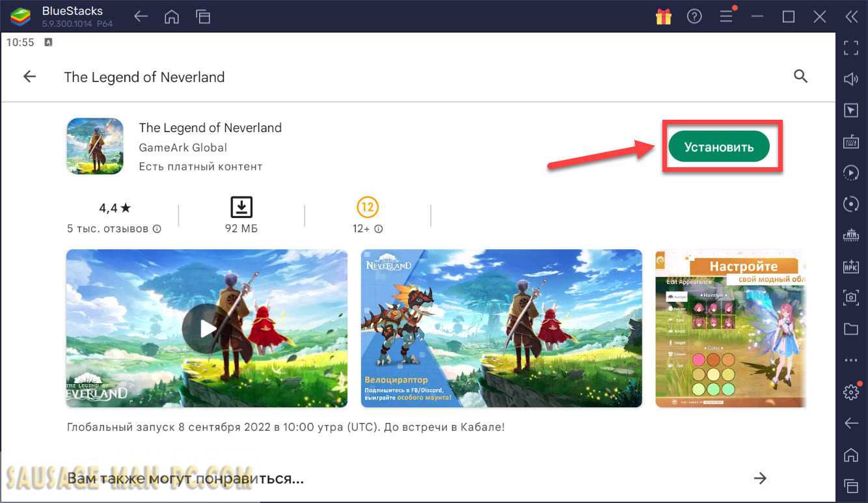The width and height of the screenshot is (868, 503).
Task: Click Android back arrow in sidebar
Action: coord(851,423)
